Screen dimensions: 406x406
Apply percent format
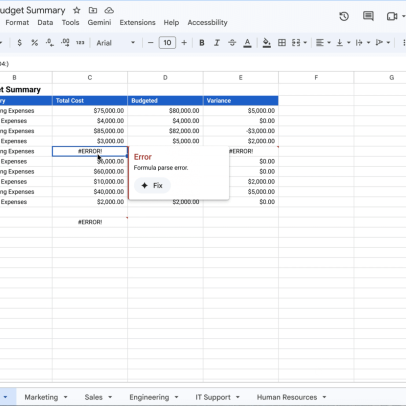click(x=34, y=43)
